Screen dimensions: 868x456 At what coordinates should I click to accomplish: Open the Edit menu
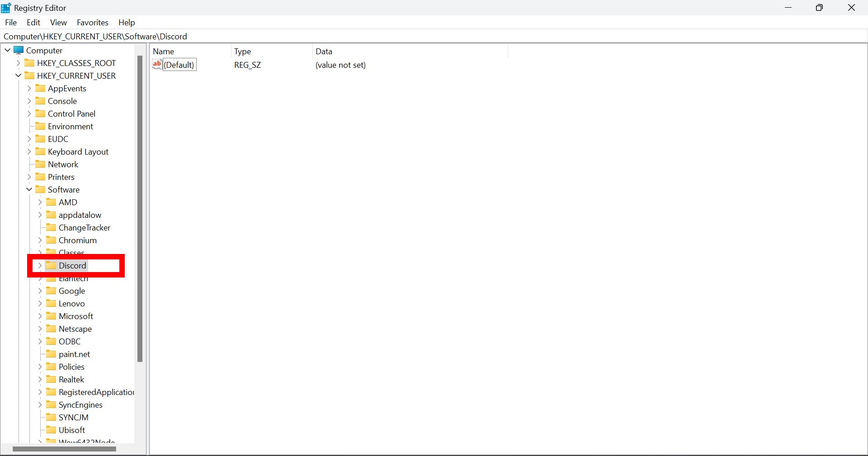(33, 22)
